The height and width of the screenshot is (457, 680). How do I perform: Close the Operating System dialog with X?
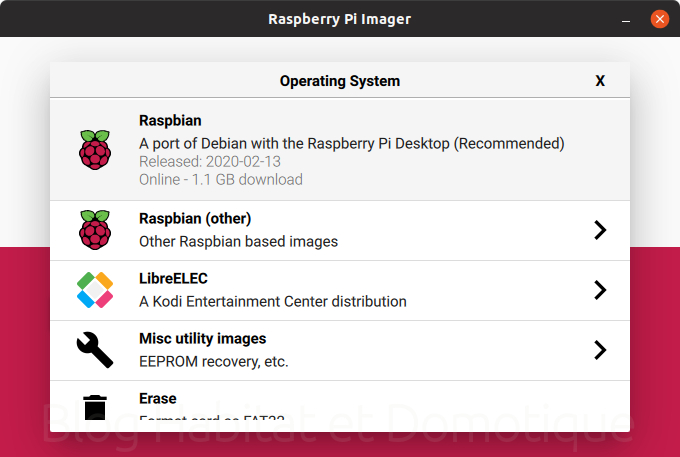point(600,81)
